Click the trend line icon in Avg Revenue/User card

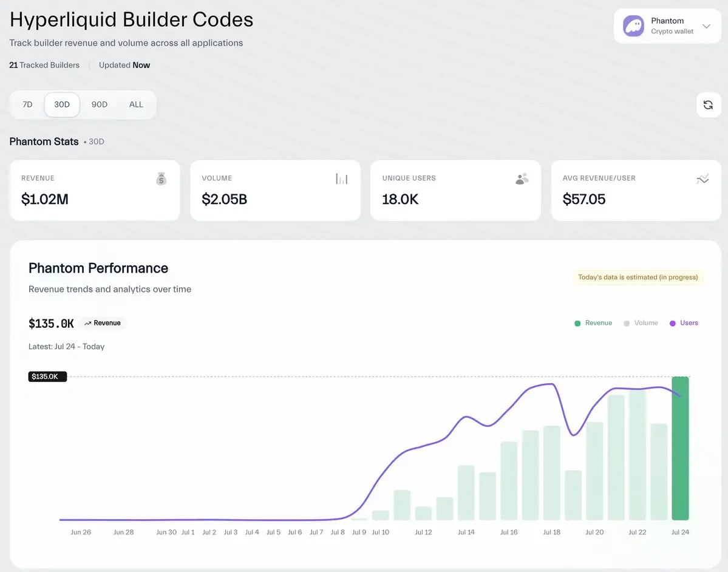tap(702, 179)
